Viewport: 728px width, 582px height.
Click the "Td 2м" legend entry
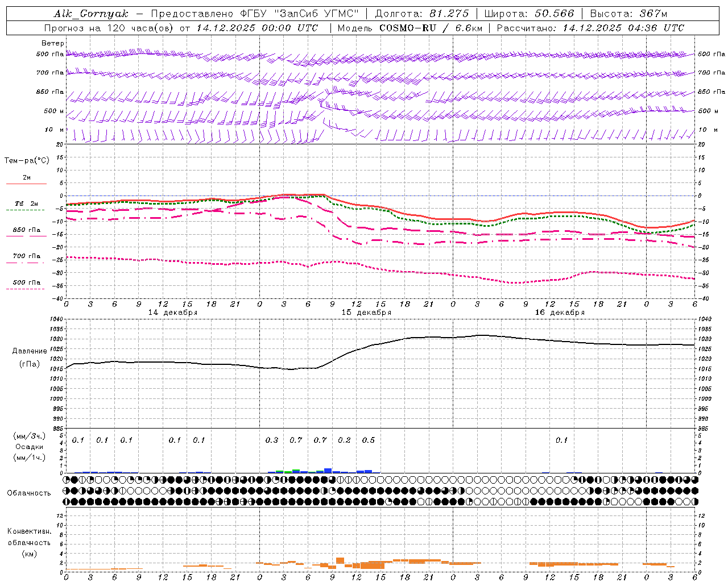(x=26, y=203)
